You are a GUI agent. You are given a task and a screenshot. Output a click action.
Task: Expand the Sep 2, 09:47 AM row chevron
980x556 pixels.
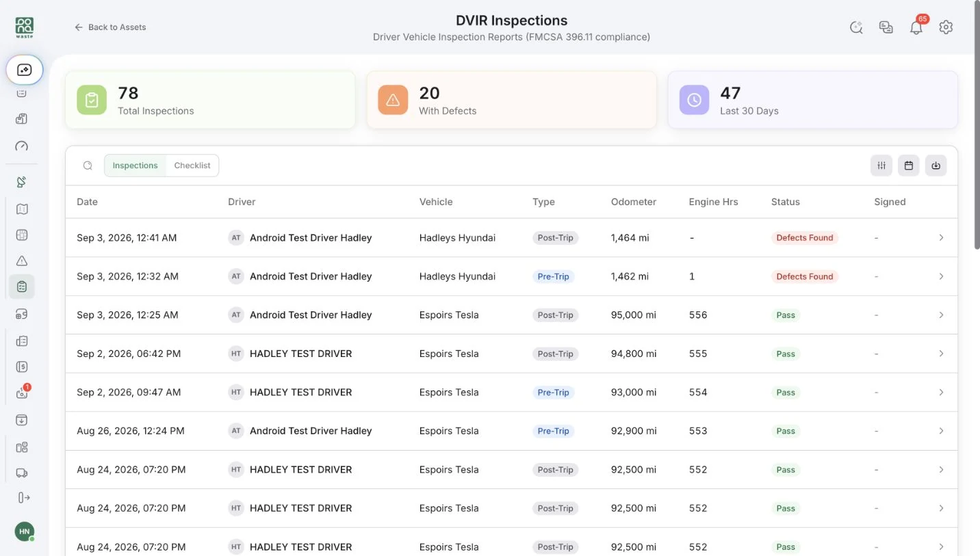[x=941, y=392]
